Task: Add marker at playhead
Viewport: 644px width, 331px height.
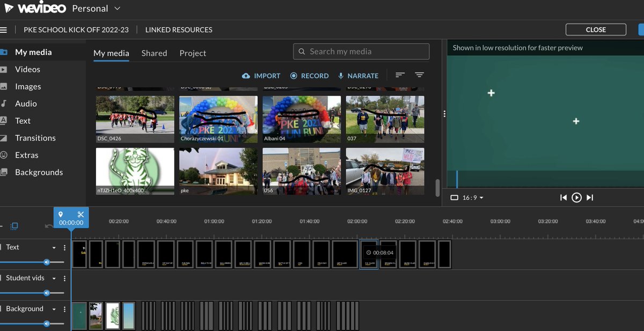Action: 61,215
